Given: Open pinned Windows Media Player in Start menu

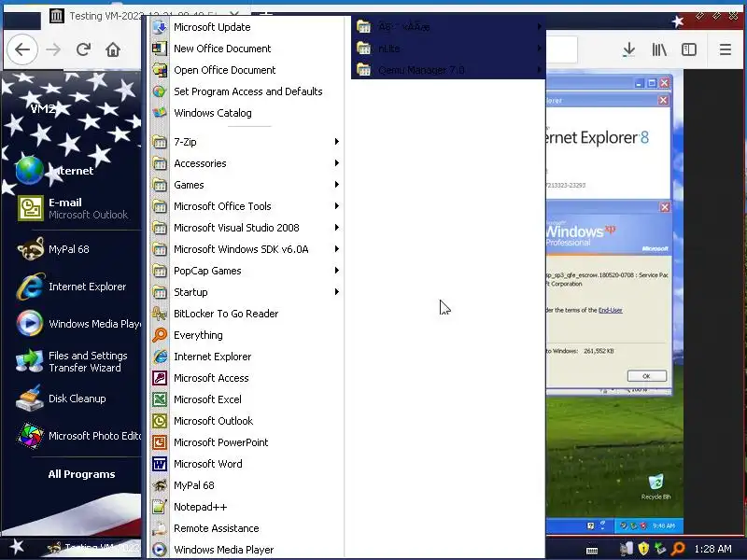Looking at the screenshot, I should tap(77, 323).
